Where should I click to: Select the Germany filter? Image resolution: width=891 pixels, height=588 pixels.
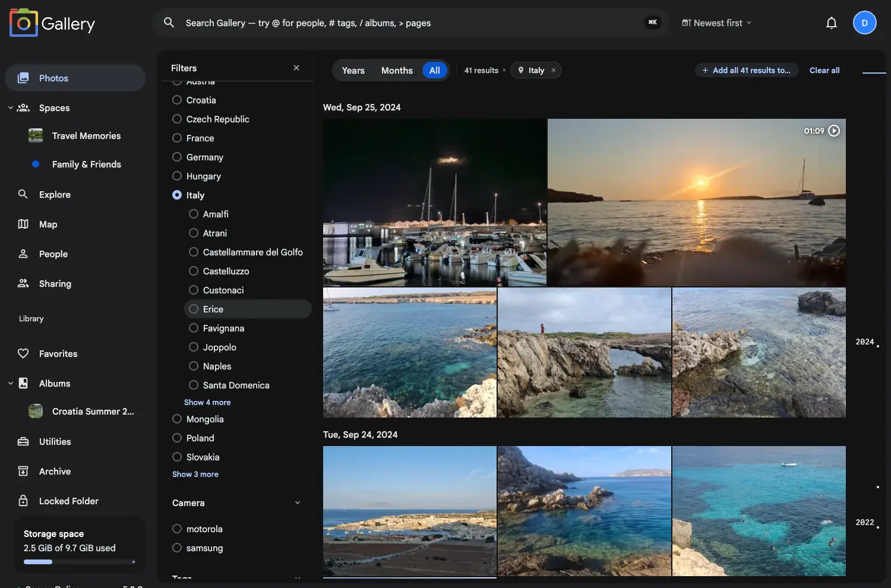click(177, 157)
